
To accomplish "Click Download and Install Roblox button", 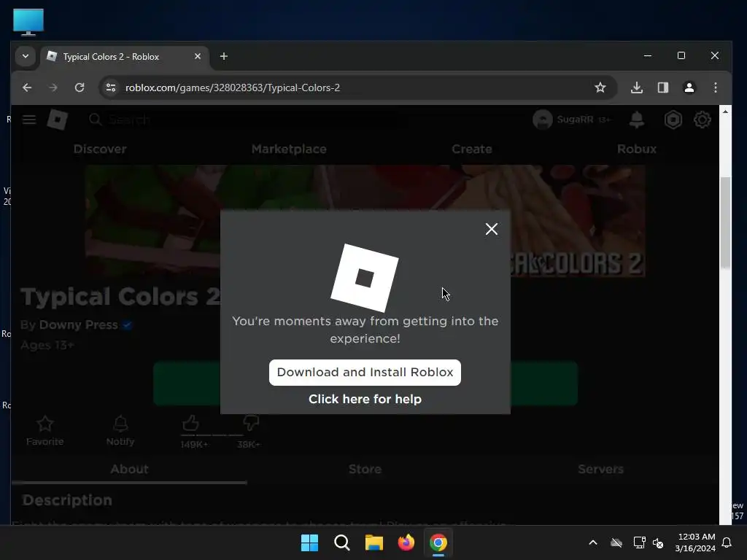I will [x=365, y=373].
